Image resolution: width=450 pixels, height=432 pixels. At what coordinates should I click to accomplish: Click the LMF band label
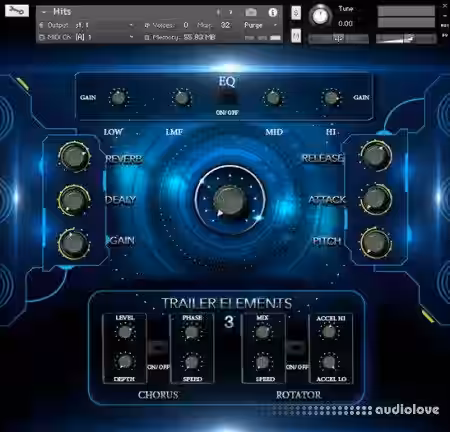coord(174,132)
